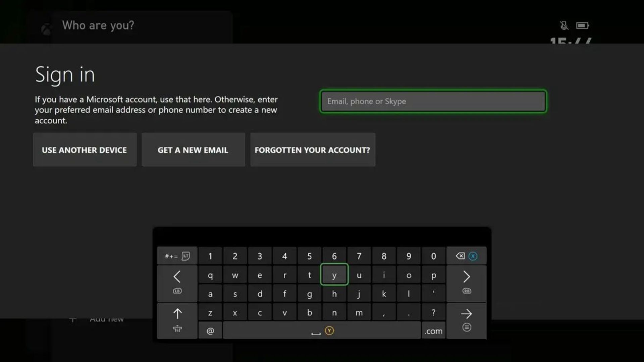Tap the question mark key
The height and width of the screenshot is (362, 644).
click(x=434, y=312)
